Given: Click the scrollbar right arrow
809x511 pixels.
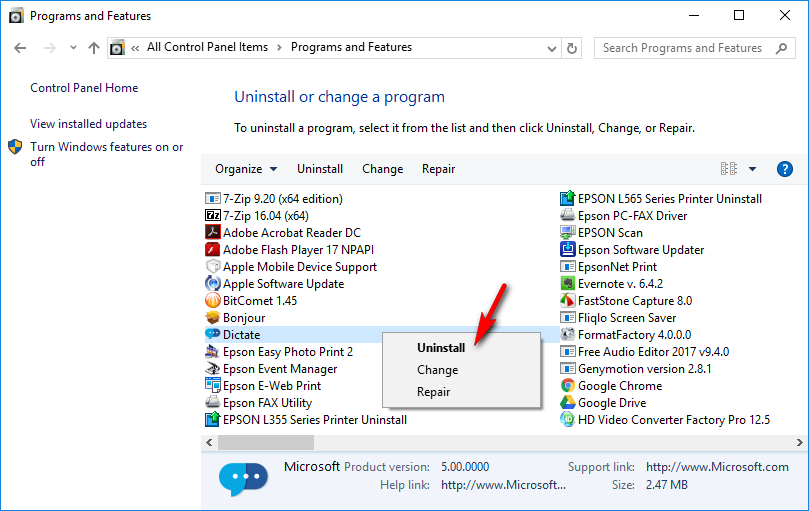Looking at the screenshot, I should (x=799, y=442).
